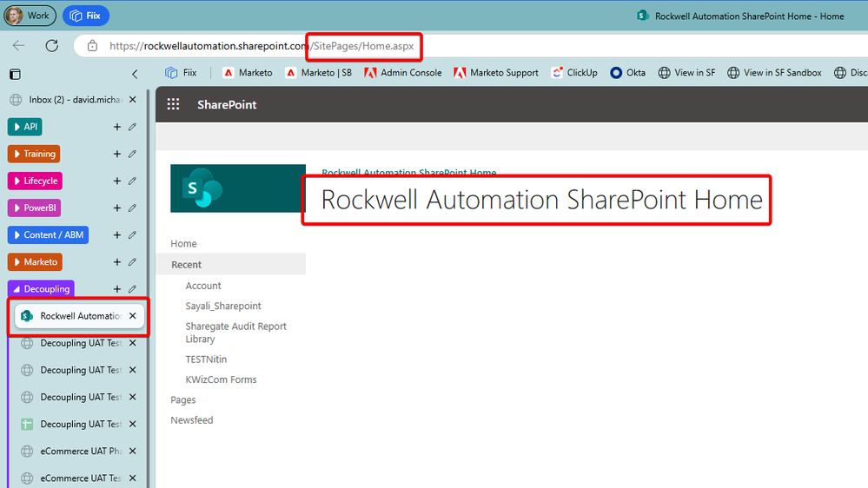The image size is (868, 488).
Task: Expand the Lifecycle tab group
Action: click(x=35, y=181)
